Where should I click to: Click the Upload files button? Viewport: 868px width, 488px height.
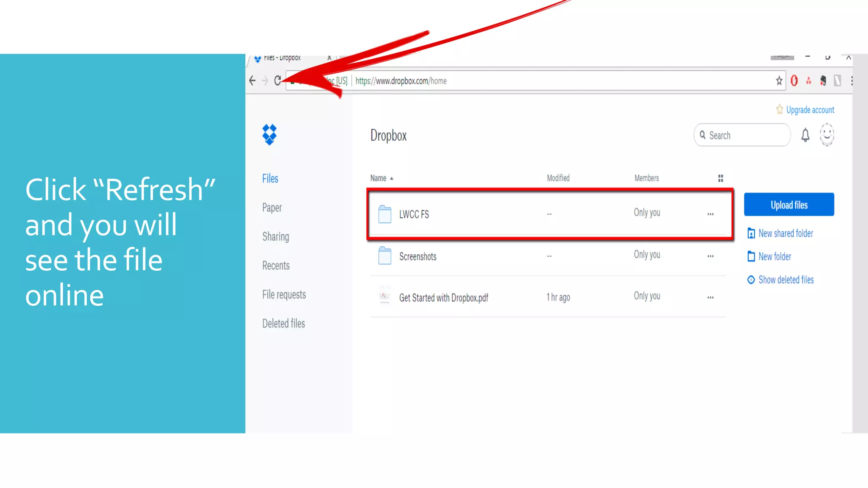coord(789,205)
